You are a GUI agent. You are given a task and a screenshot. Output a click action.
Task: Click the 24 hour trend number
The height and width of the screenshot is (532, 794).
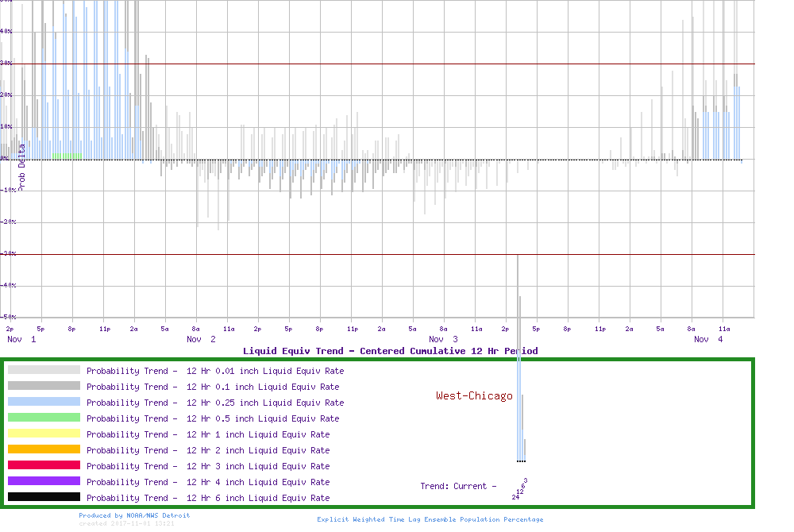pyautogui.click(x=515, y=497)
